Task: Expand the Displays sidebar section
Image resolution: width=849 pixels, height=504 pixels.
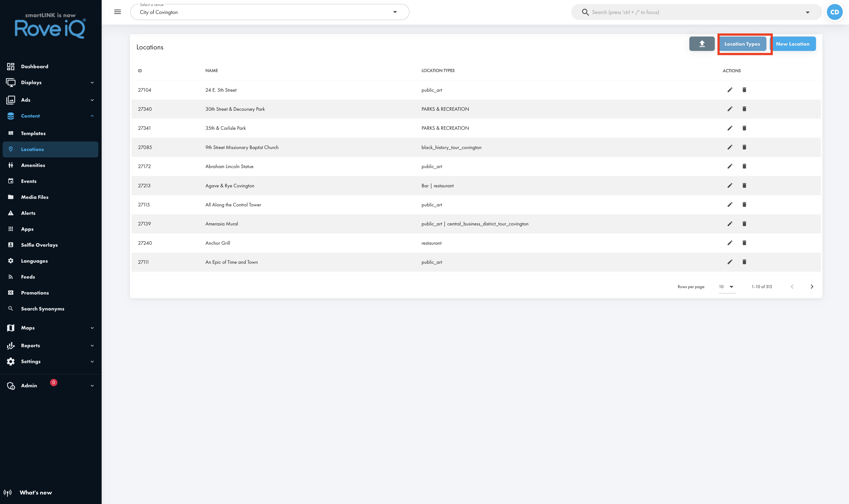Action: click(50, 83)
